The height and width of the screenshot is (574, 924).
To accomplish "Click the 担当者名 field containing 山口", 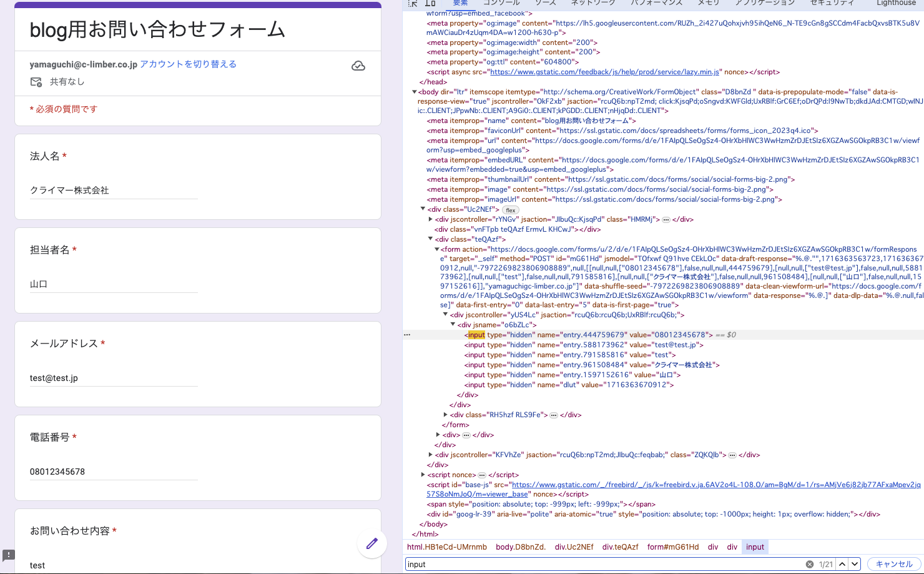I will pyautogui.click(x=114, y=284).
